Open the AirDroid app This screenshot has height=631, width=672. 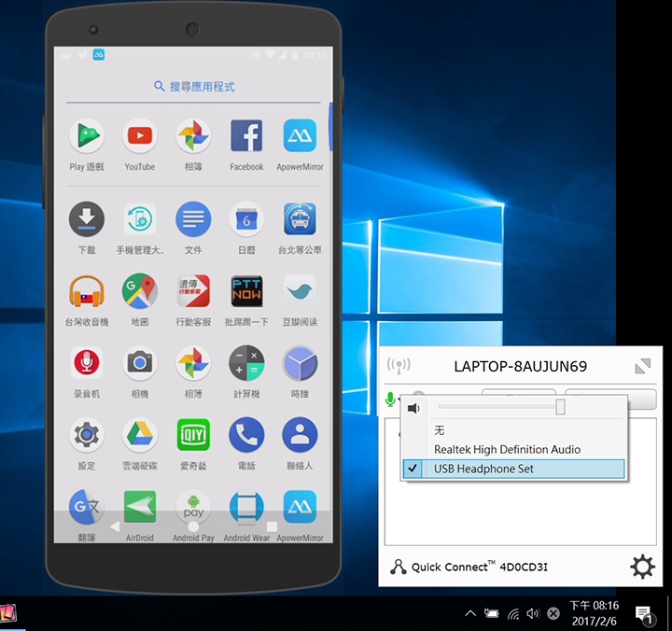click(140, 507)
